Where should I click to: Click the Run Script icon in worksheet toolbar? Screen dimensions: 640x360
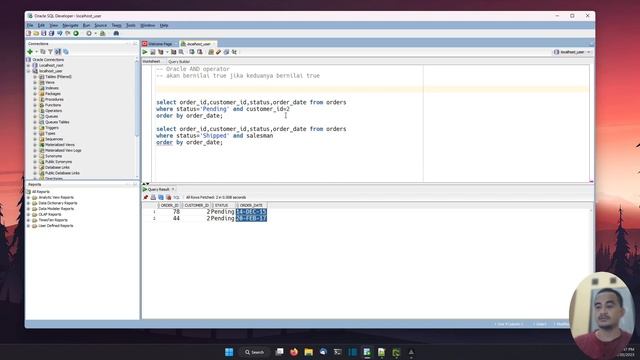coord(153,52)
